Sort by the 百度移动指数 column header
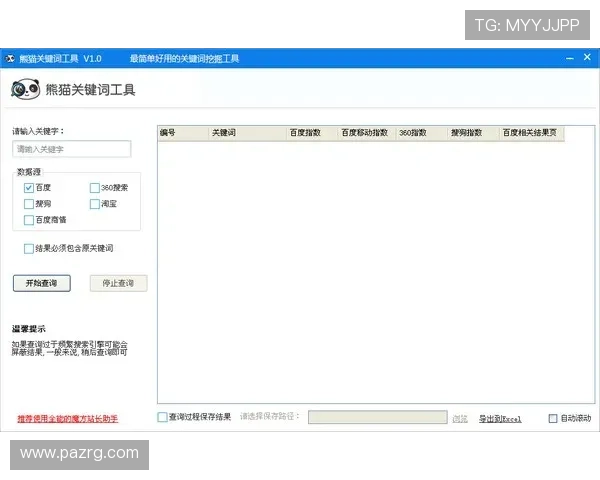 click(x=367, y=133)
